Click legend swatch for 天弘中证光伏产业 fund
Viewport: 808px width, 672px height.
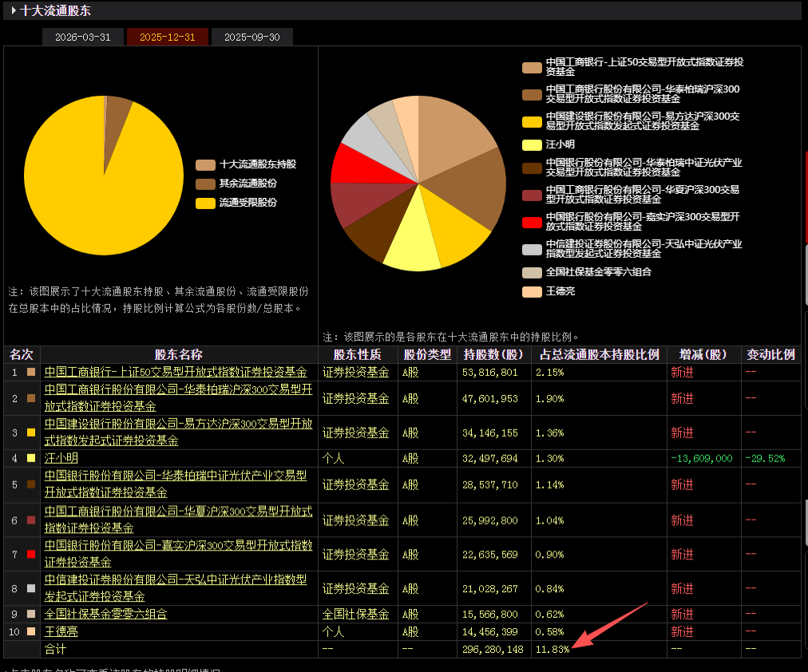532,250
